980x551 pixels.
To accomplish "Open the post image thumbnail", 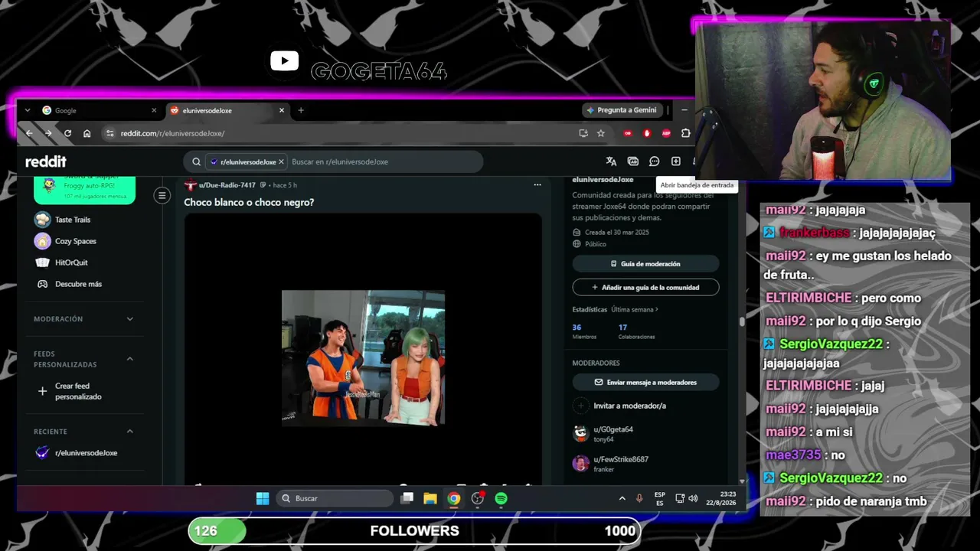I will [x=363, y=357].
